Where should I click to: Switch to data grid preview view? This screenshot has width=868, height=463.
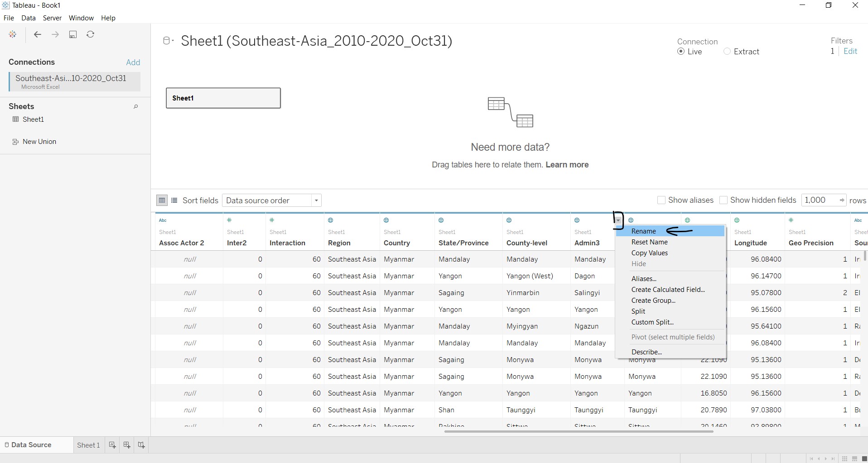click(x=162, y=200)
